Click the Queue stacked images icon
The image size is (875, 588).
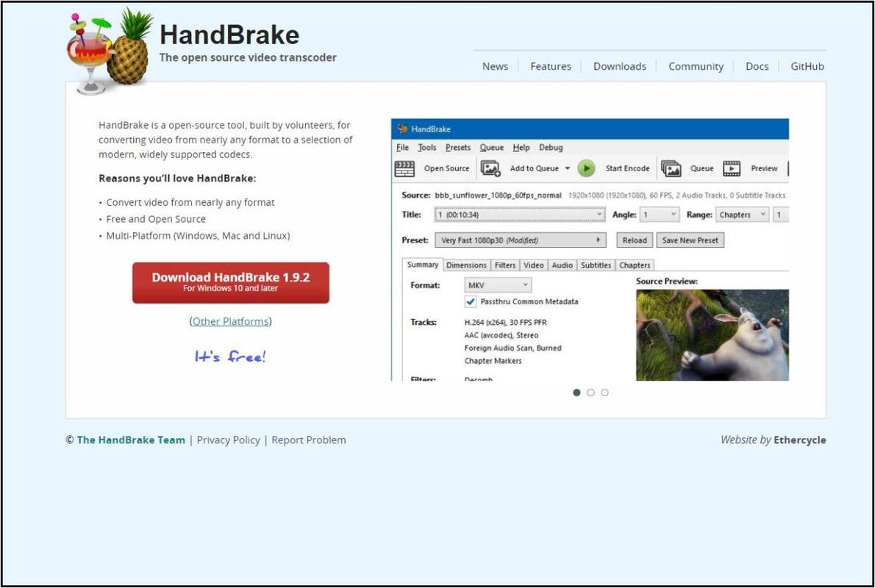tap(671, 168)
